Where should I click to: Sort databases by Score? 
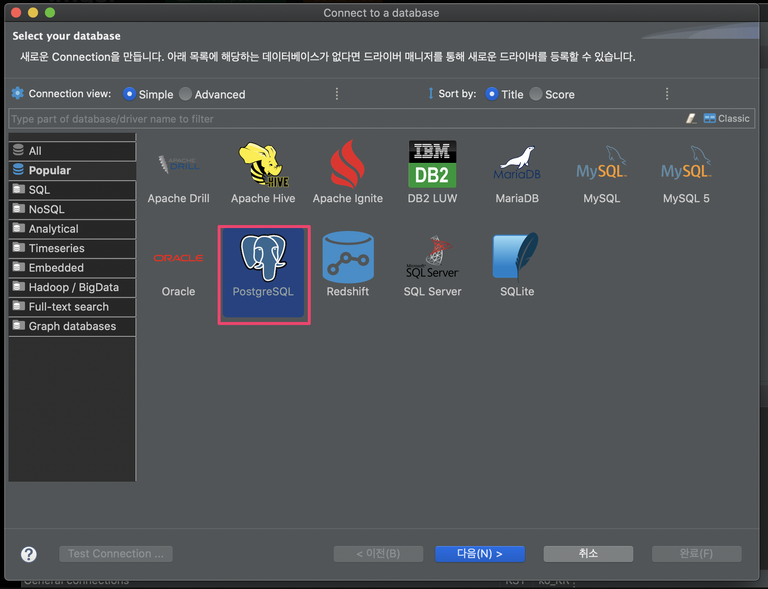[536, 94]
